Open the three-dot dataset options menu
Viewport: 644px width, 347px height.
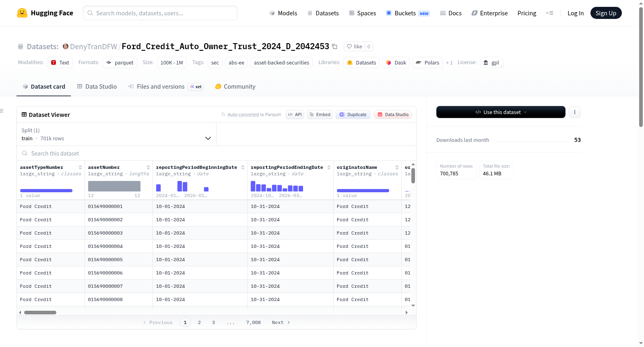pos(575,112)
